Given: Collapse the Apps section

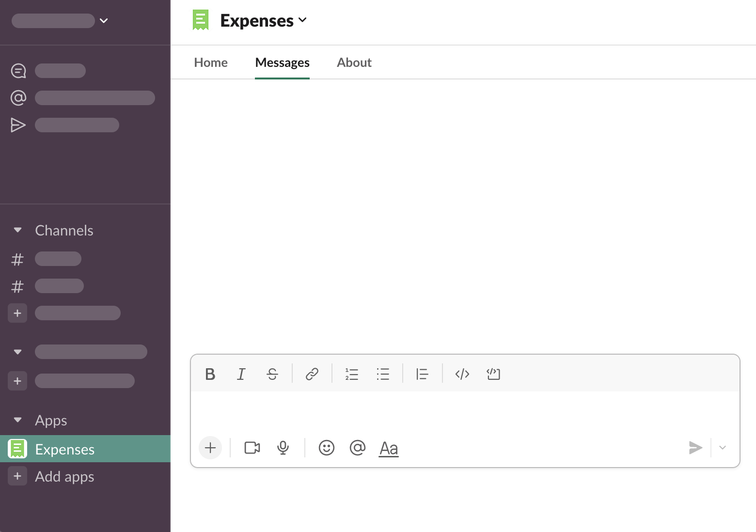Looking at the screenshot, I should point(18,420).
